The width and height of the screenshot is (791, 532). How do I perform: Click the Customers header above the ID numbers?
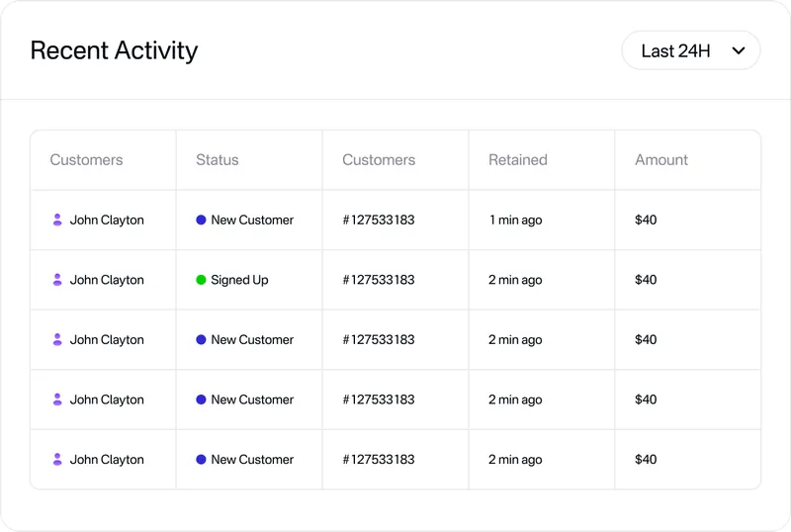pyautogui.click(x=379, y=160)
